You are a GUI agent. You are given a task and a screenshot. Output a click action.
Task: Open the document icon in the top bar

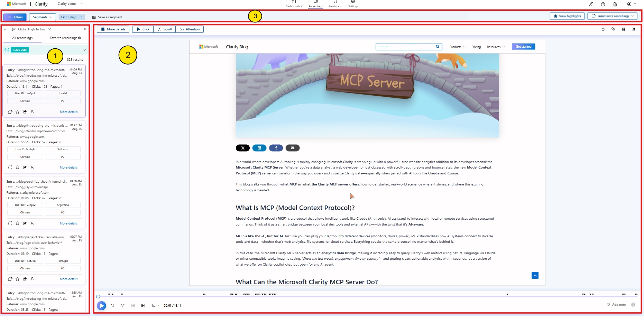tap(615, 4)
